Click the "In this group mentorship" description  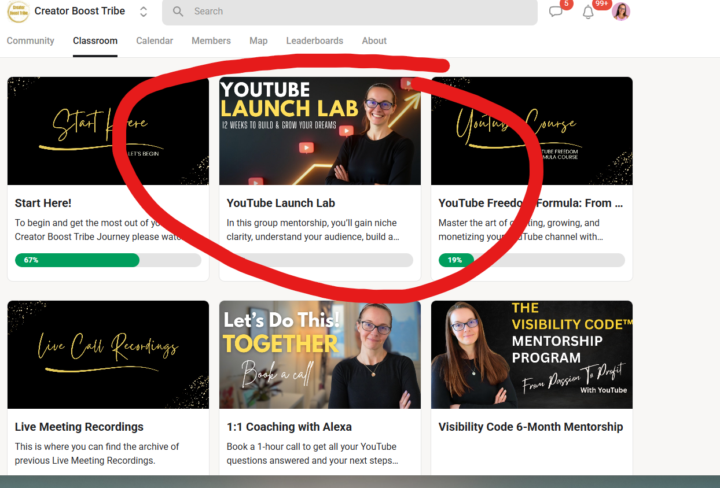click(x=313, y=230)
